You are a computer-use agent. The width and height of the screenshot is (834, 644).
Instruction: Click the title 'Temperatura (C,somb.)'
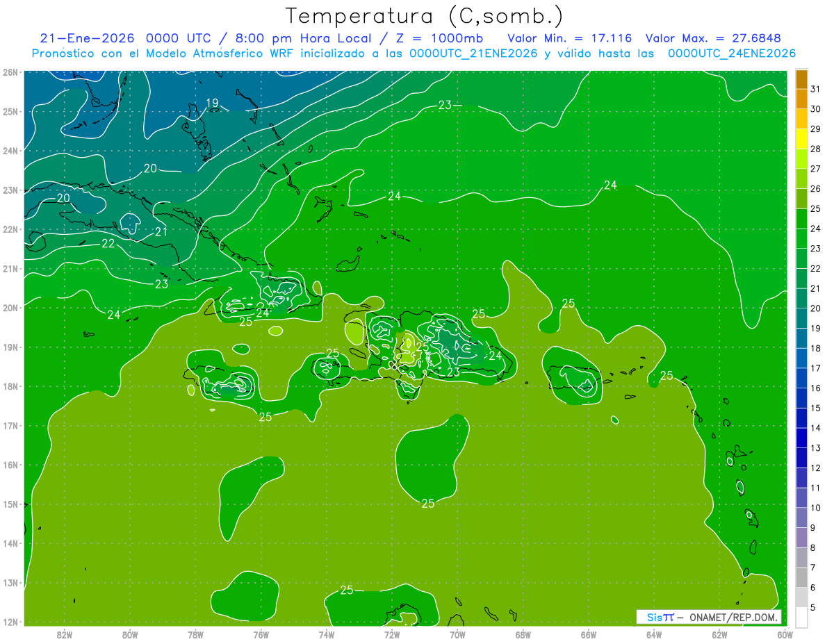(425, 17)
